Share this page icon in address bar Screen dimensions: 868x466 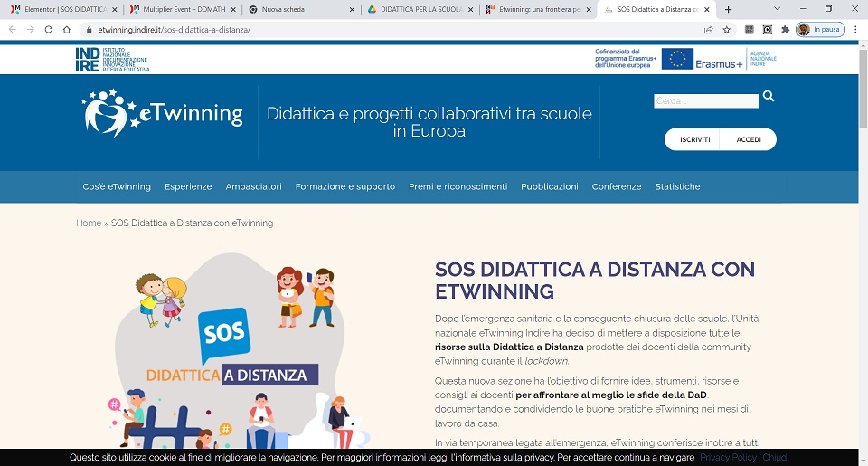(x=709, y=30)
